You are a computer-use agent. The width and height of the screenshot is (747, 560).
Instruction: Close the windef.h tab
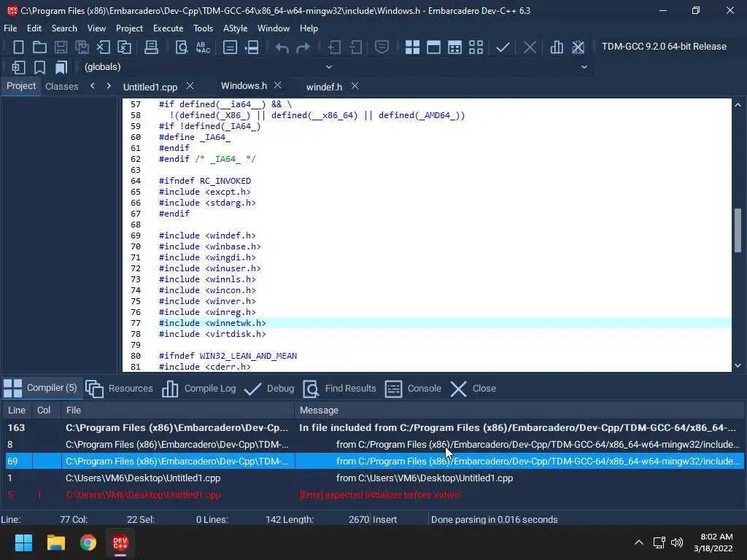[355, 86]
